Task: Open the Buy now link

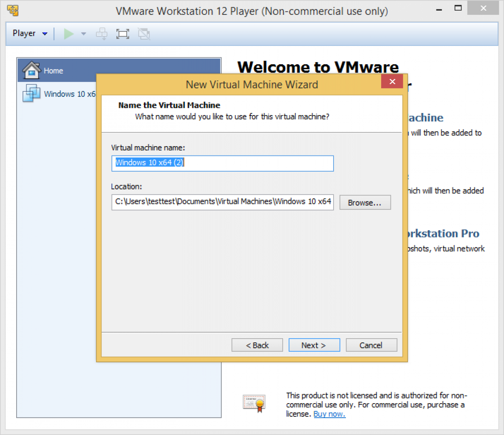Action: click(x=329, y=414)
